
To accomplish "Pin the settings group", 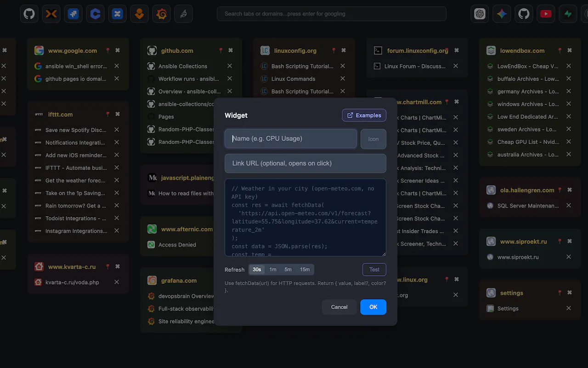I will (x=560, y=293).
